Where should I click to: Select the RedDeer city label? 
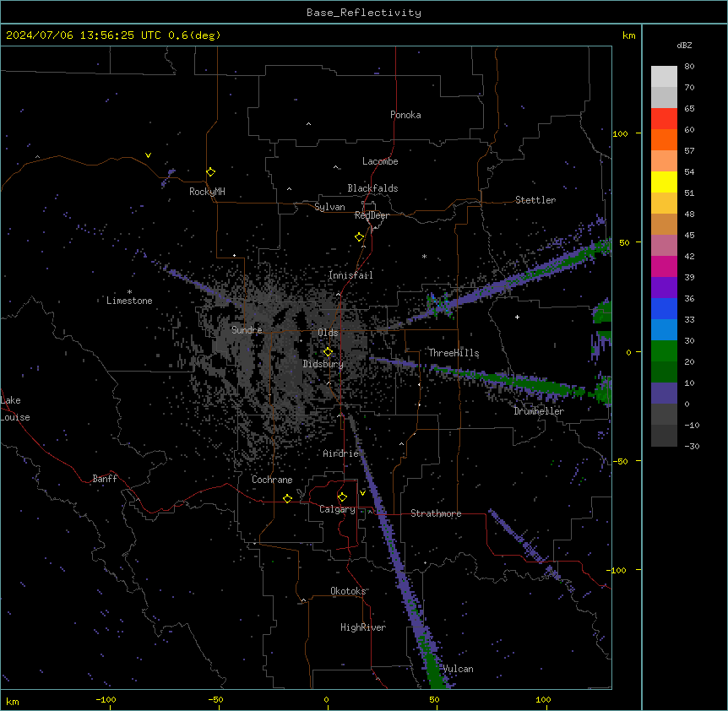372,215
